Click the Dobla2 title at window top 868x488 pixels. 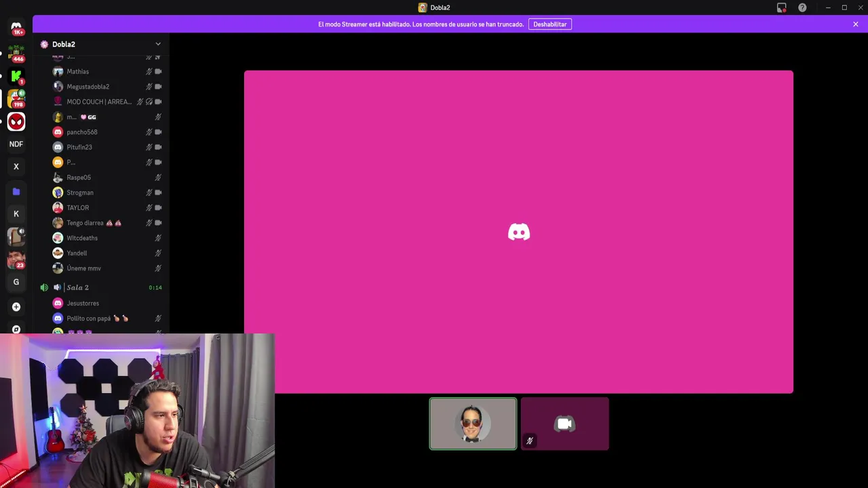pyautogui.click(x=440, y=7)
